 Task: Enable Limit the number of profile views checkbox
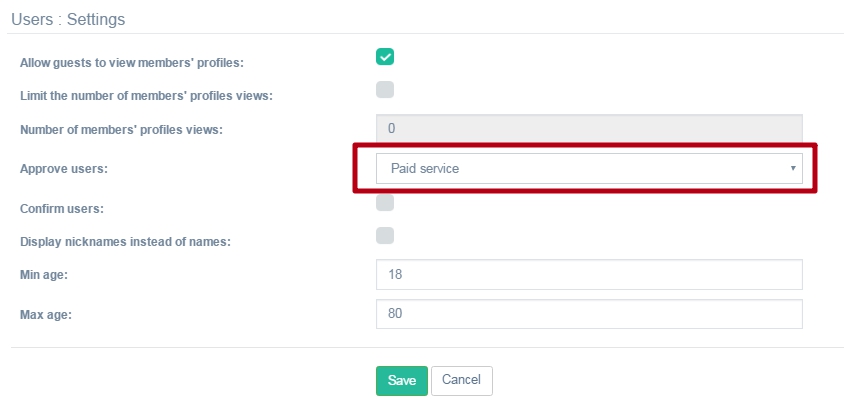tap(385, 90)
